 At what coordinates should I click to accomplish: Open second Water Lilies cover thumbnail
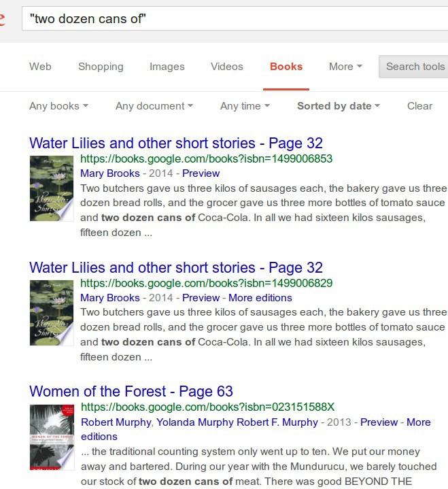click(x=52, y=313)
